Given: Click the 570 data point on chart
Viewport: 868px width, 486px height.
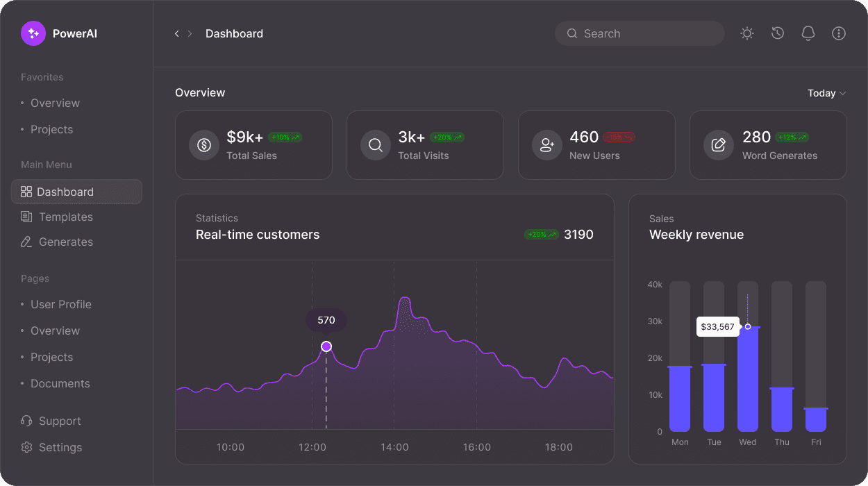Looking at the screenshot, I should 326,346.
